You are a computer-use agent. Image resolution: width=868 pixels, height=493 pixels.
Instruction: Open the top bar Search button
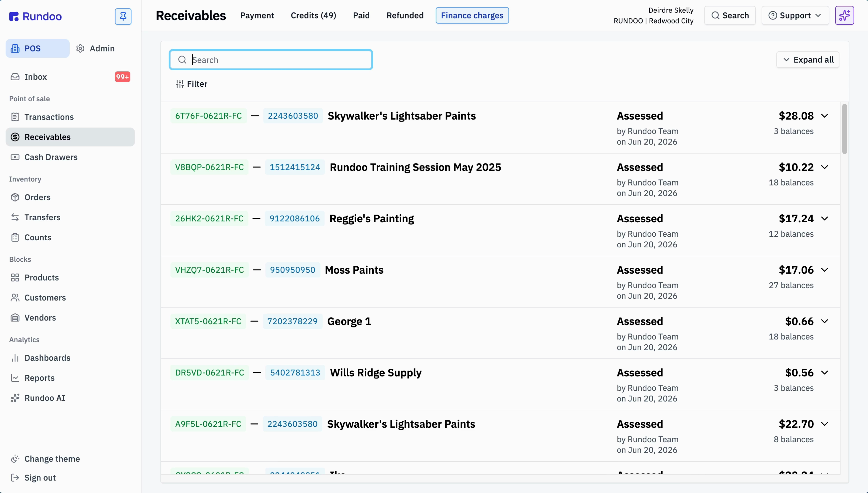730,16
